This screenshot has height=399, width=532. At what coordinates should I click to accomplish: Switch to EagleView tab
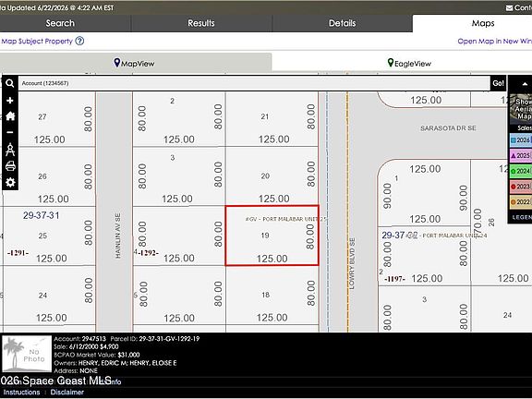tap(409, 63)
